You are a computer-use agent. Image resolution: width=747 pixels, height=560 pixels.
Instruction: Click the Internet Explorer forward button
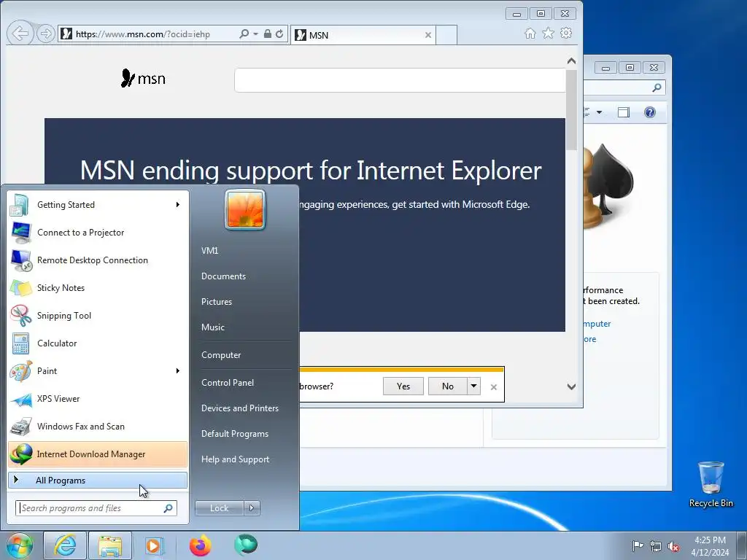[x=46, y=34]
